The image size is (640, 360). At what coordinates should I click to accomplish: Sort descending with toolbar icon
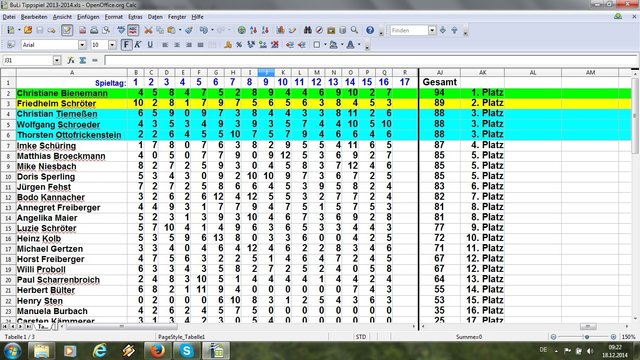point(265,30)
